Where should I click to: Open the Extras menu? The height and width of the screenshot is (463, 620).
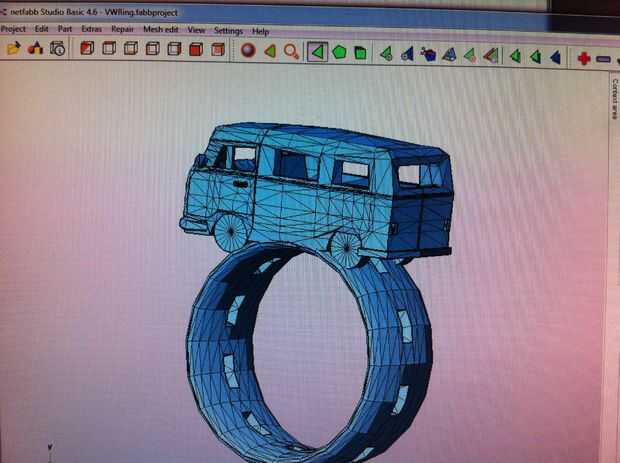click(91, 29)
